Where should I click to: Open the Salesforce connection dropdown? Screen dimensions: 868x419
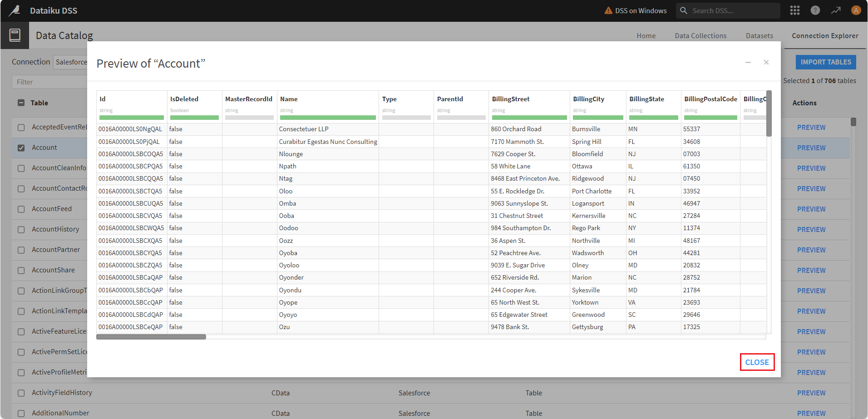pyautogui.click(x=71, y=62)
